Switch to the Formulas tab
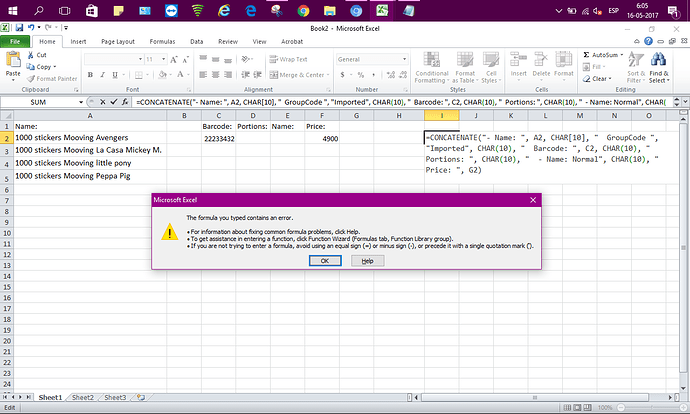This screenshot has width=690, height=414. (162, 41)
